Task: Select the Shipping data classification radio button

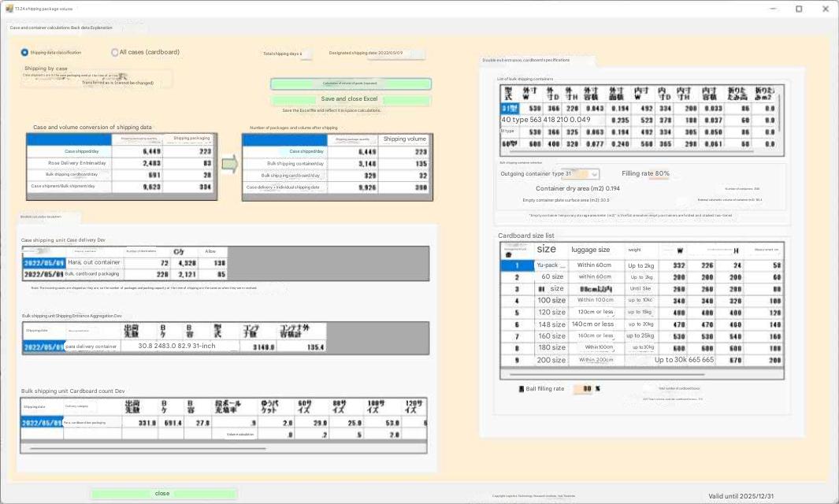Action: point(24,53)
